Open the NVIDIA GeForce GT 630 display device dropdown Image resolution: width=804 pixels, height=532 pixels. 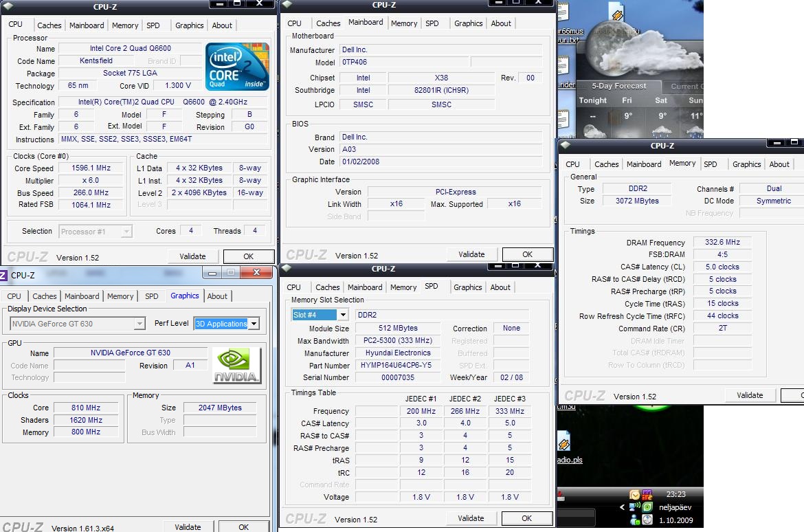pos(139,324)
